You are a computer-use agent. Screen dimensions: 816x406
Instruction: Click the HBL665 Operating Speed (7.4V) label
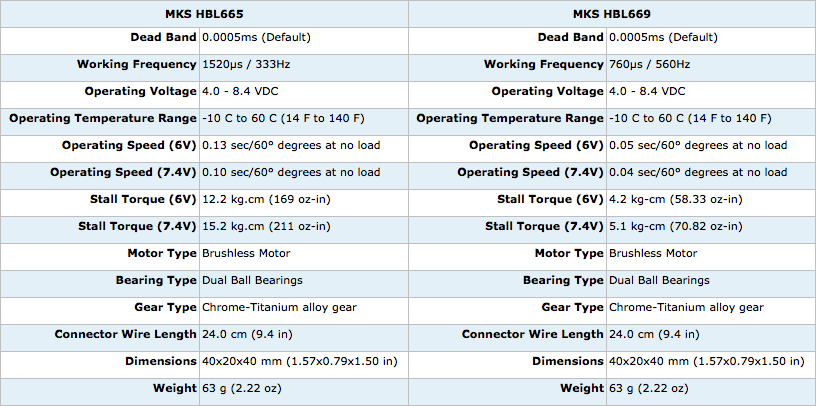click(x=123, y=172)
